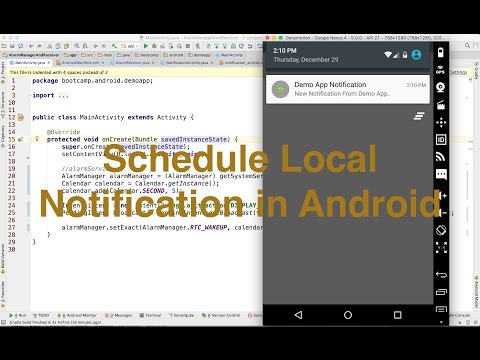
Task: Click the Genymotion battery widget icon
Action: (x=441, y=53)
